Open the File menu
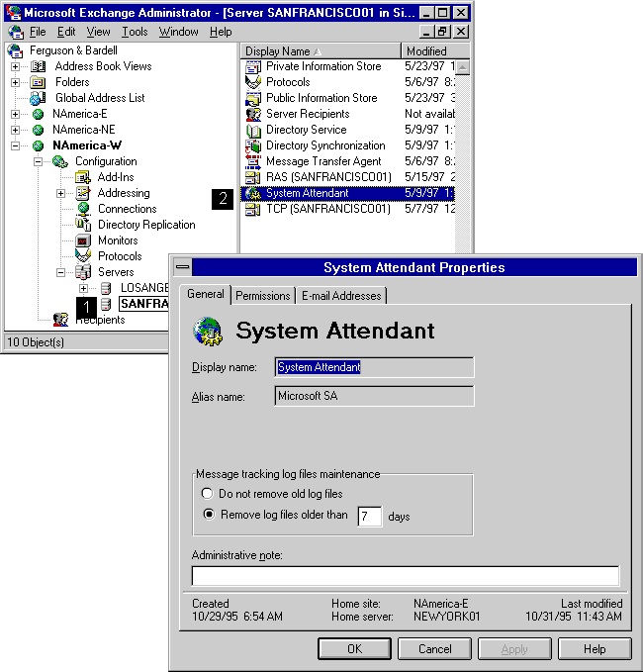Screen dimensions: 643x672 pos(38,32)
